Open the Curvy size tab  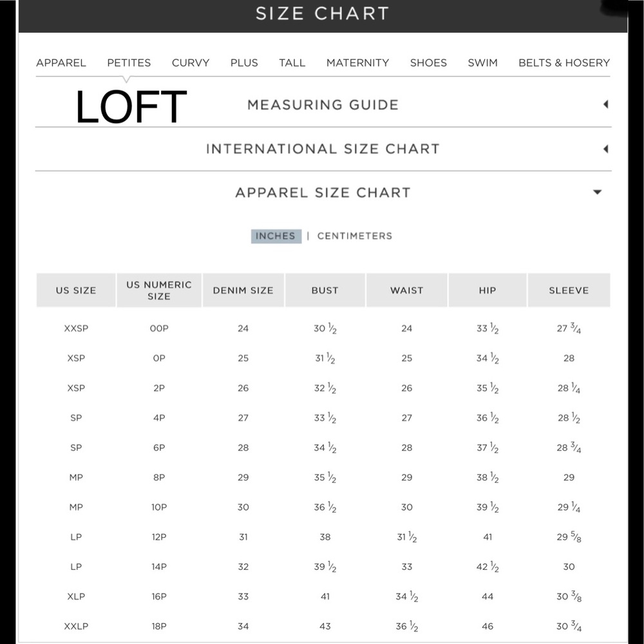pos(191,63)
